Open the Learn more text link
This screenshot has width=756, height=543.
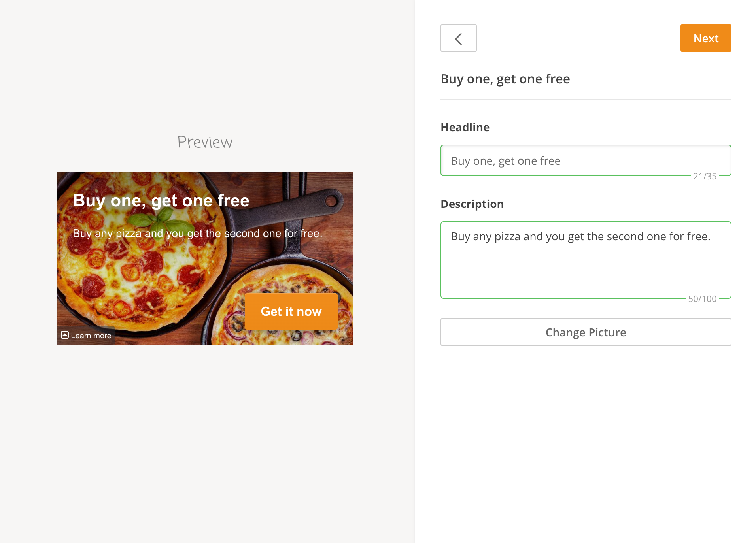91,336
